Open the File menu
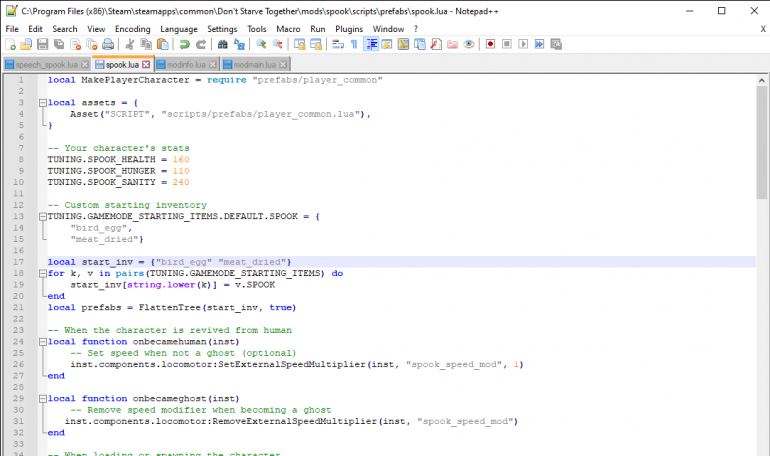Viewport: 770px width, 456px height. (12, 29)
